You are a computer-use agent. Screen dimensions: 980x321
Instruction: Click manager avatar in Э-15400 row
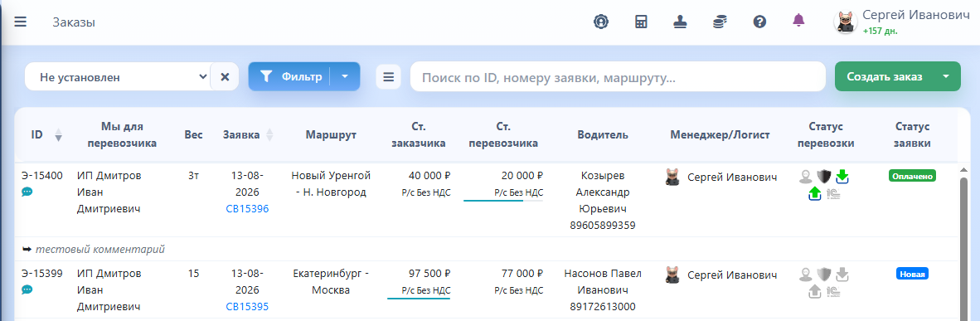(x=672, y=177)
